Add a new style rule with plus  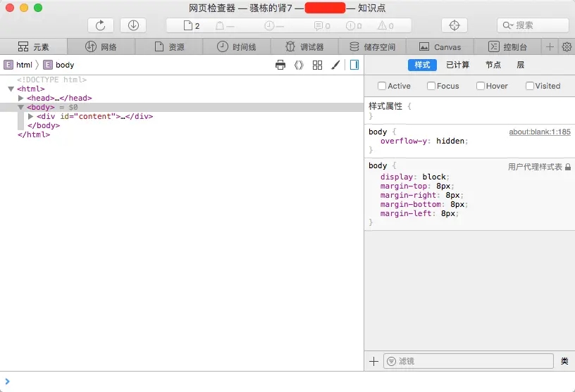pyautogui.click(x=373, y=361)
